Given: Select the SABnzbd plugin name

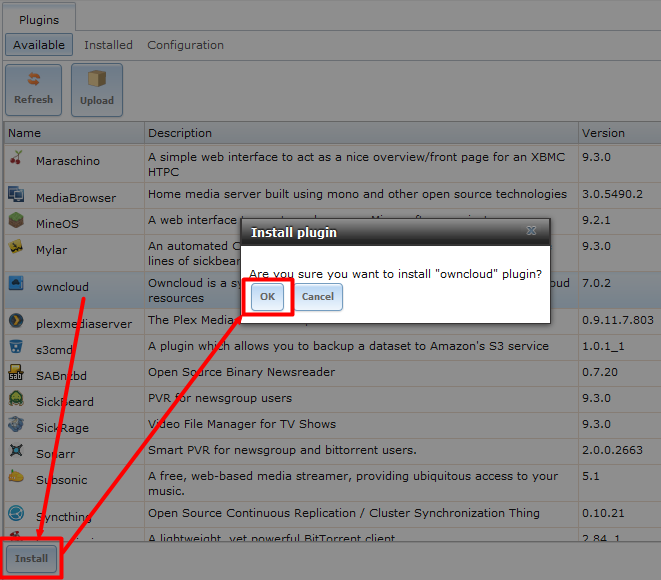Looking at the screenshot, I should click(x=62, y=376).
